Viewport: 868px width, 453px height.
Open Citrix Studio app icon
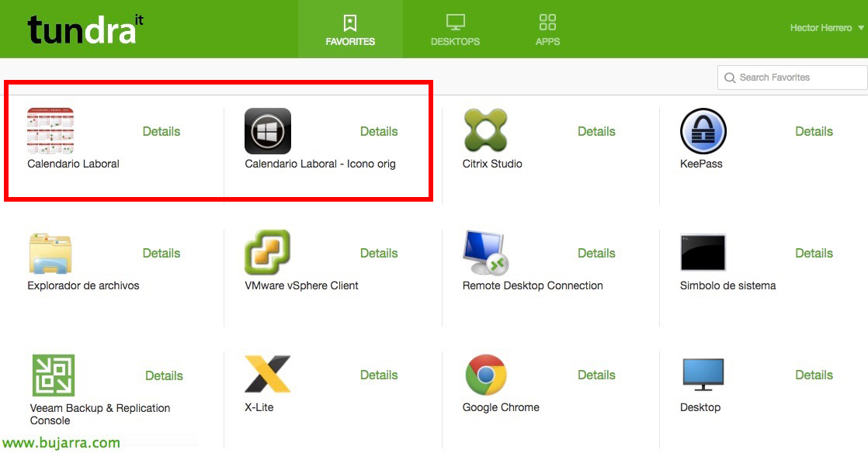pyautogui.click(x=485, y=131)
